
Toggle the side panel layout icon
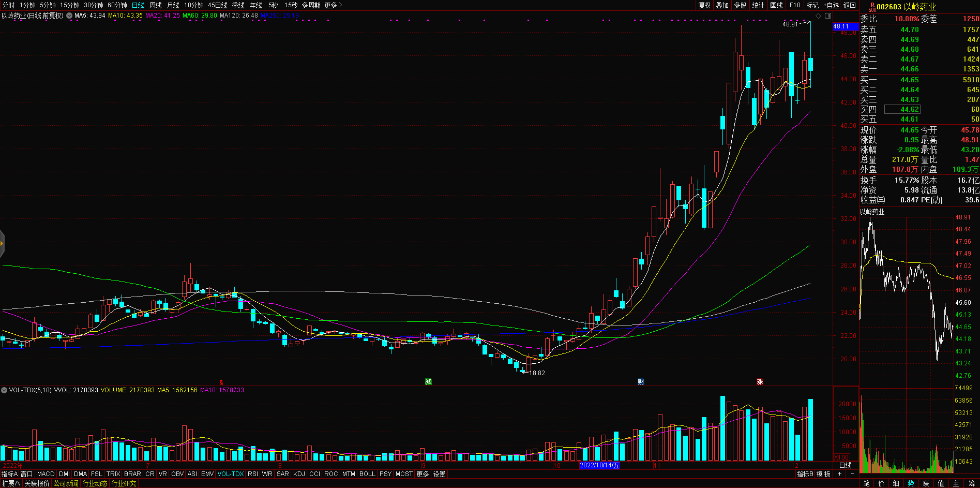(827, 16)
